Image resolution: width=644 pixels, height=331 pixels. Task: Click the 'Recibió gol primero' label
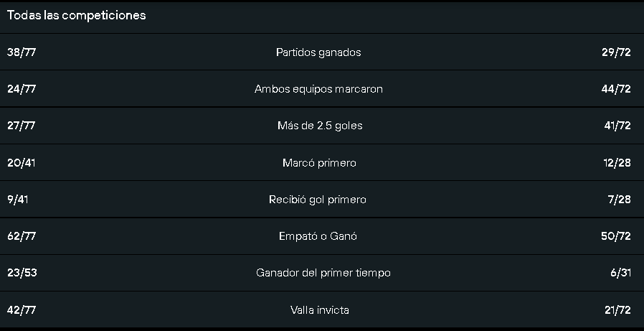click(318, 200)
